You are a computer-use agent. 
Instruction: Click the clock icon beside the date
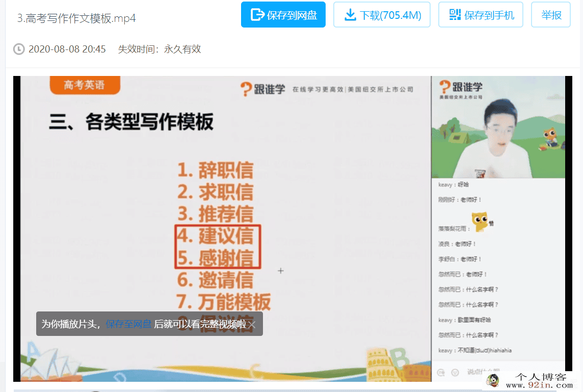point(19,49)
